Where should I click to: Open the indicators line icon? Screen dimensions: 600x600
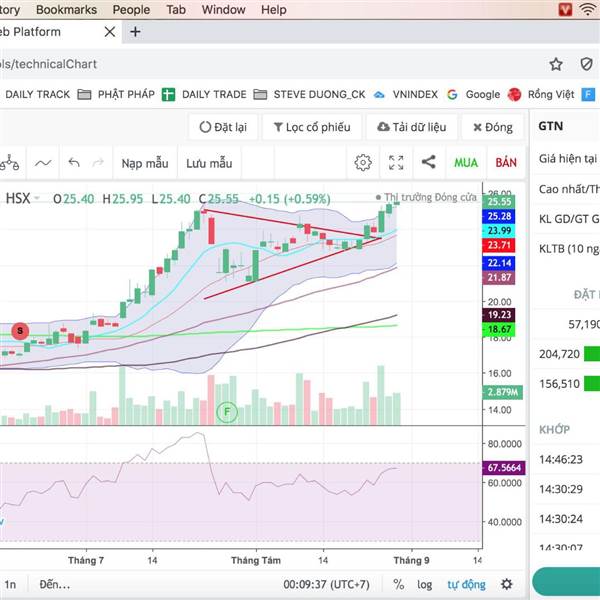point(43,163)
